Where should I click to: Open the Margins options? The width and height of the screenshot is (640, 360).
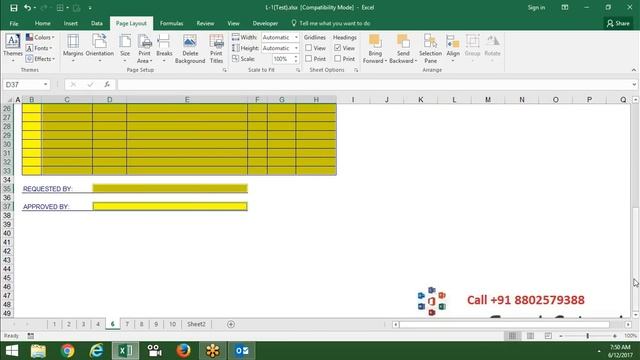(73, 49)
